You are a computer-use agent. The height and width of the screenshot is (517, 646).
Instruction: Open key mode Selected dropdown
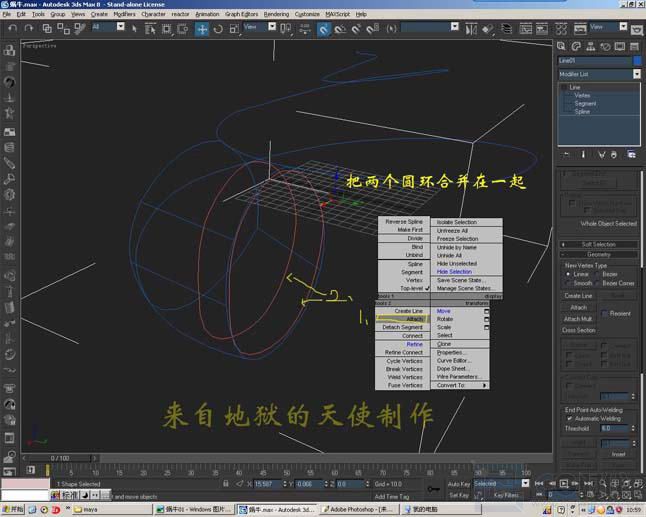click(x=525, y=483)
